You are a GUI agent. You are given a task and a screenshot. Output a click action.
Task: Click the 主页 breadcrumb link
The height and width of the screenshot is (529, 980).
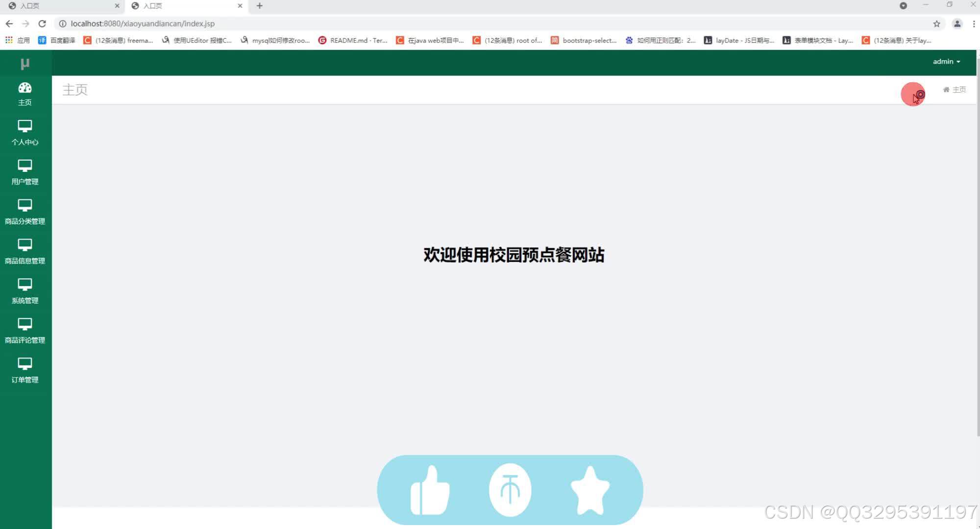[x=955, y=90]
